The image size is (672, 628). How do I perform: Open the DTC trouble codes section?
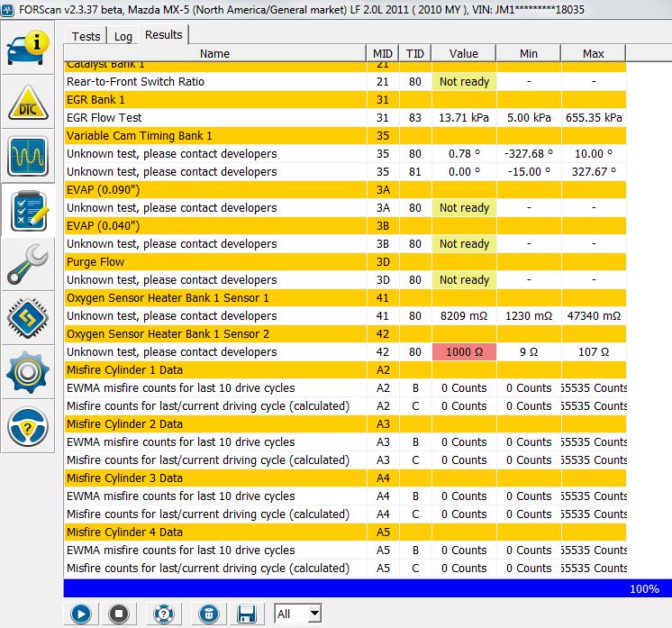point(28,102)
